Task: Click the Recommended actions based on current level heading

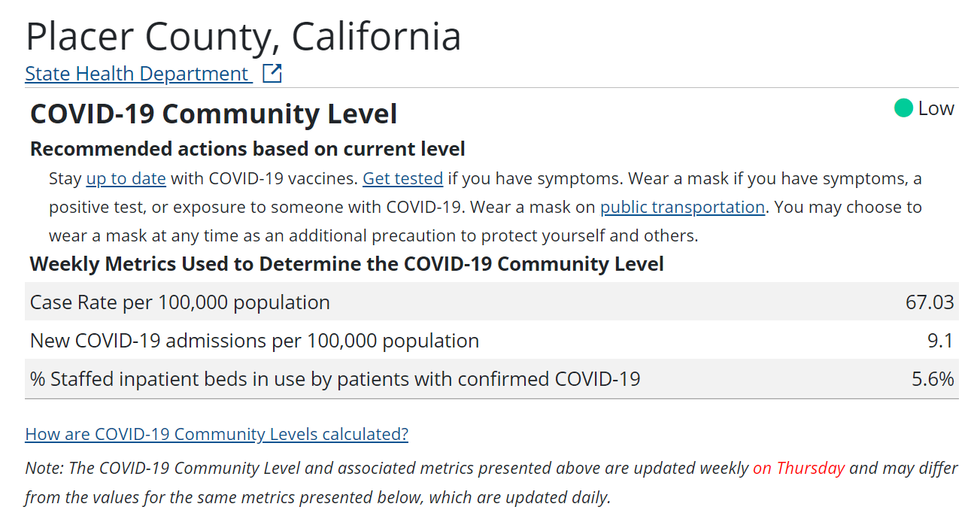Action: [247, 149]
